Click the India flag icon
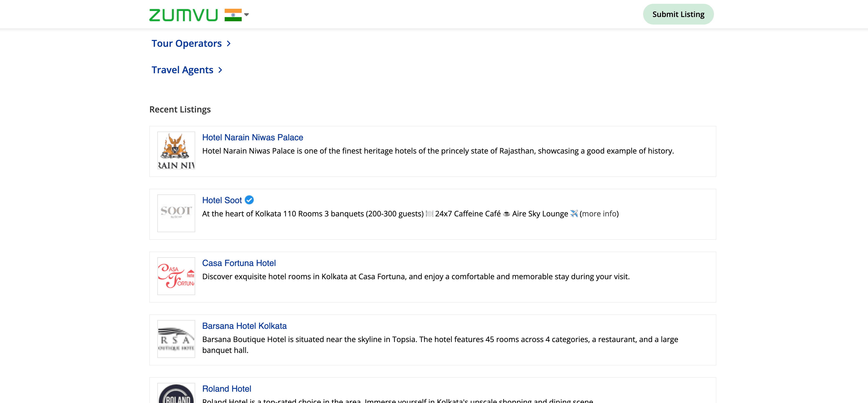The image size is (868, 403). click(233, 15)
